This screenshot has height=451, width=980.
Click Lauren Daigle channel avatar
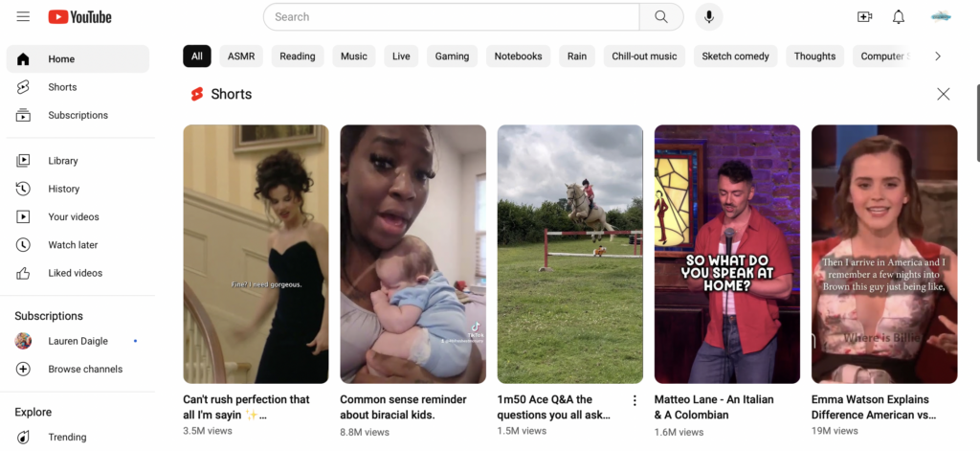pyautogui.click(x=23, y=341)
